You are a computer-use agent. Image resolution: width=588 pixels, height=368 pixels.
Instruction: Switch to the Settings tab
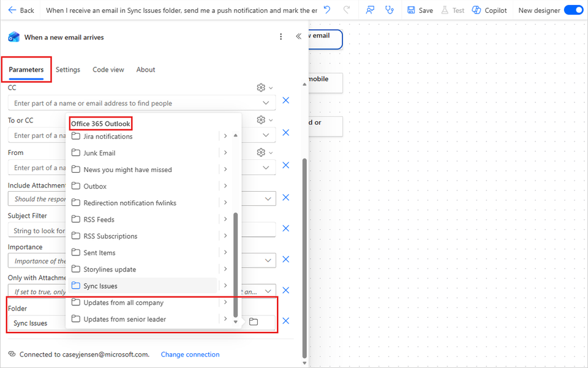[68, 70]
